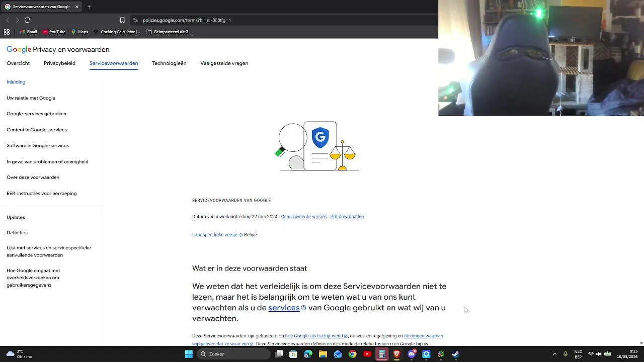Open the Geïmporteerd uit G... bookmarks folder
The height and width of the screenshot is (362, 644).
169,32
